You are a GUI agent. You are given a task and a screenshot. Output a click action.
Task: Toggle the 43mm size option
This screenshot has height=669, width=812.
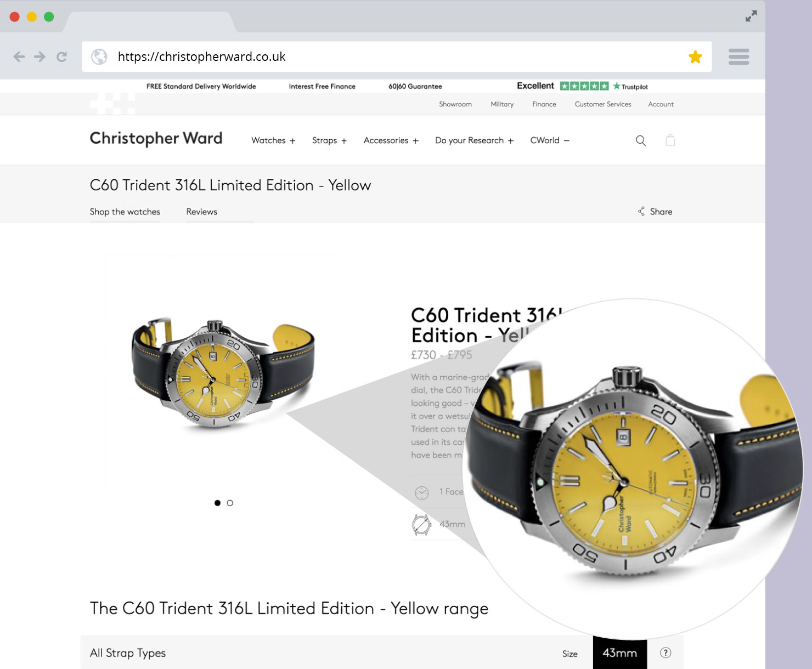(x=620, y=653)
